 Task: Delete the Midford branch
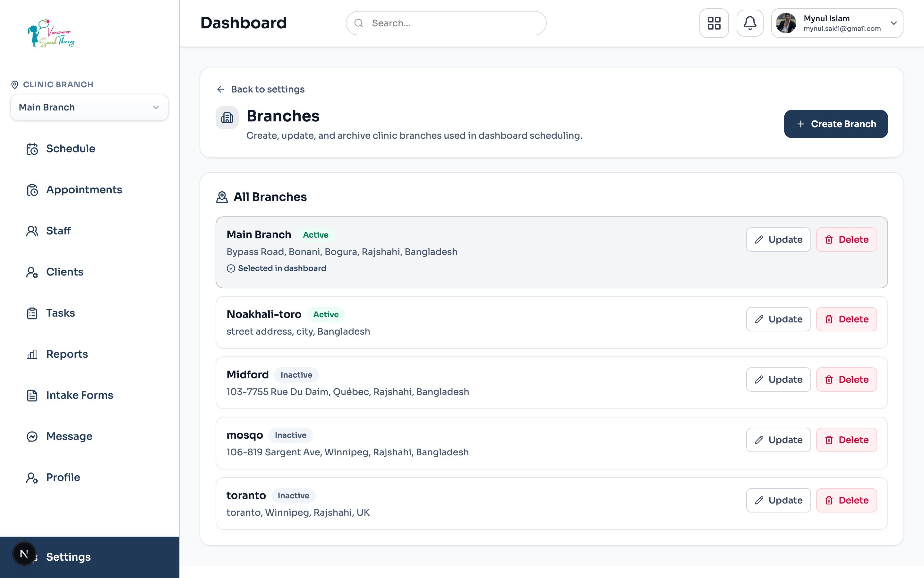(x=846, y=380)
